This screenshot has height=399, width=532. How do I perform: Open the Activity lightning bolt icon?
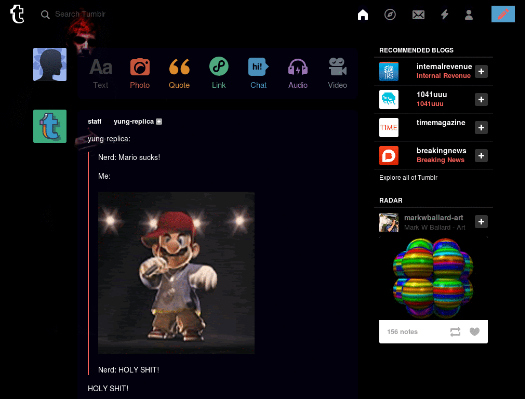coord(445,15)
